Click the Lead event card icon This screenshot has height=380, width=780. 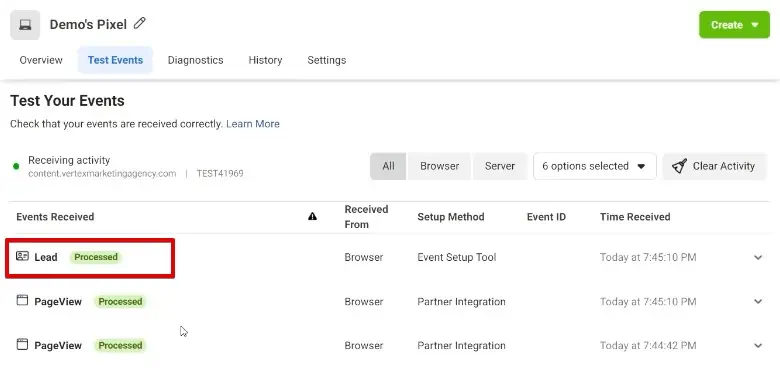pos(22,257)
